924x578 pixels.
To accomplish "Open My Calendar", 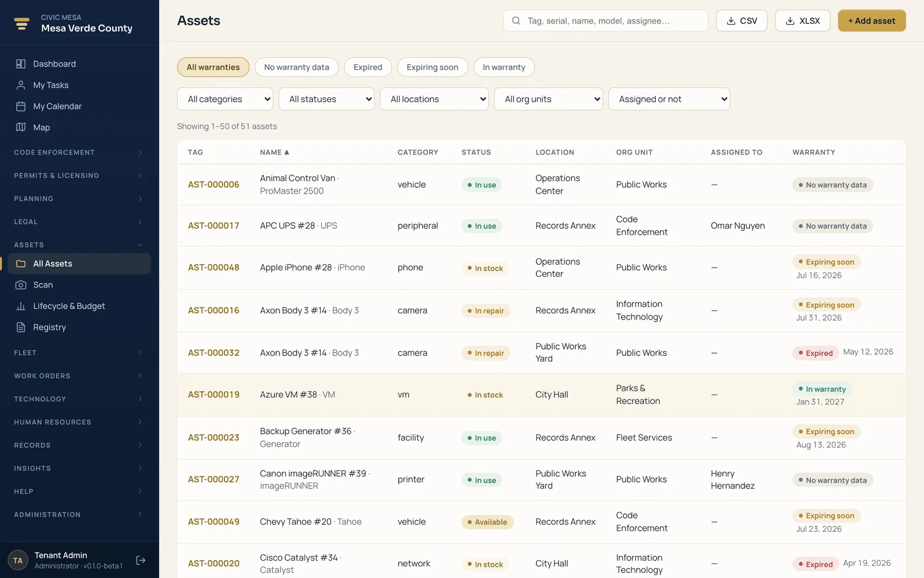I will (79, 106).
